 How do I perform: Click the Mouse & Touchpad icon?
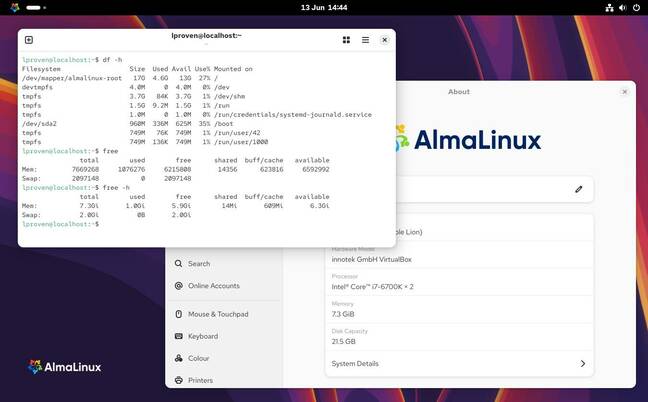tap(179, 314)
